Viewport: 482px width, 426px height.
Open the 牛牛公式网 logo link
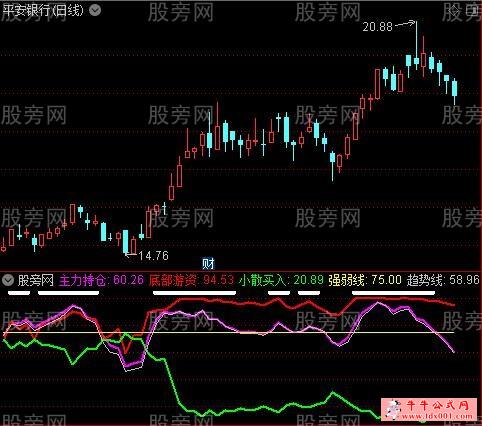tap(429, 409)
